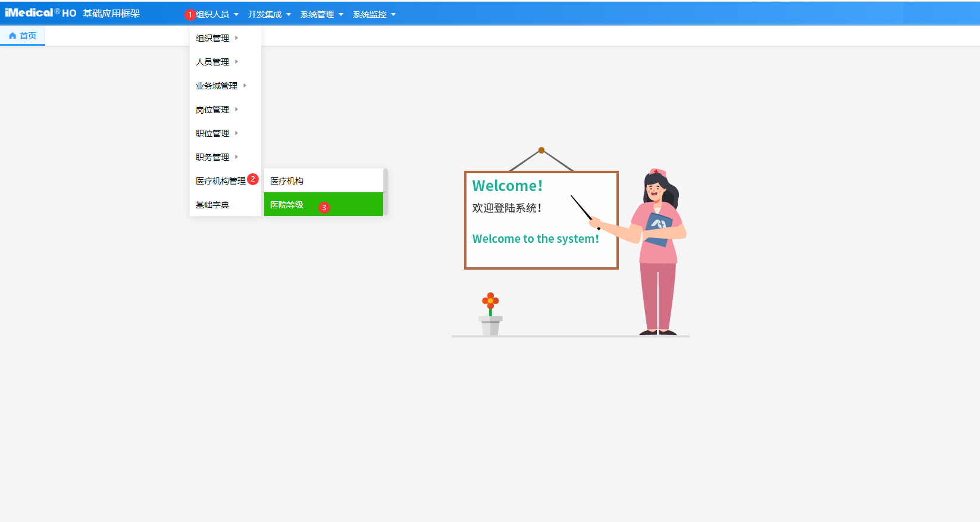Click the caret icon next to 开发集成

click(x=289, y=15)
